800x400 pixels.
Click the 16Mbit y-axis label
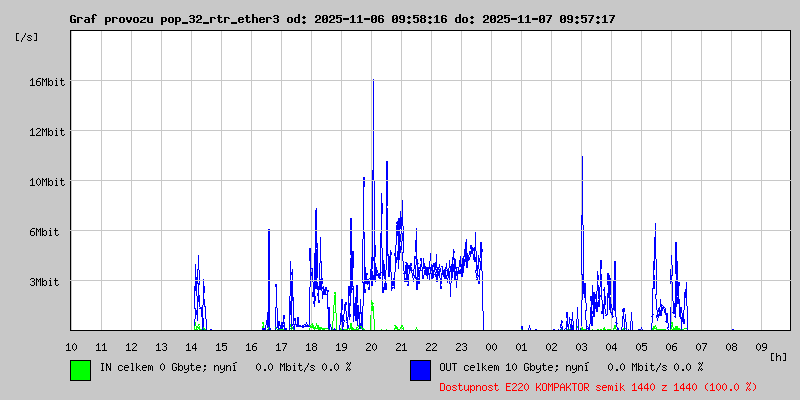(46, 82)
